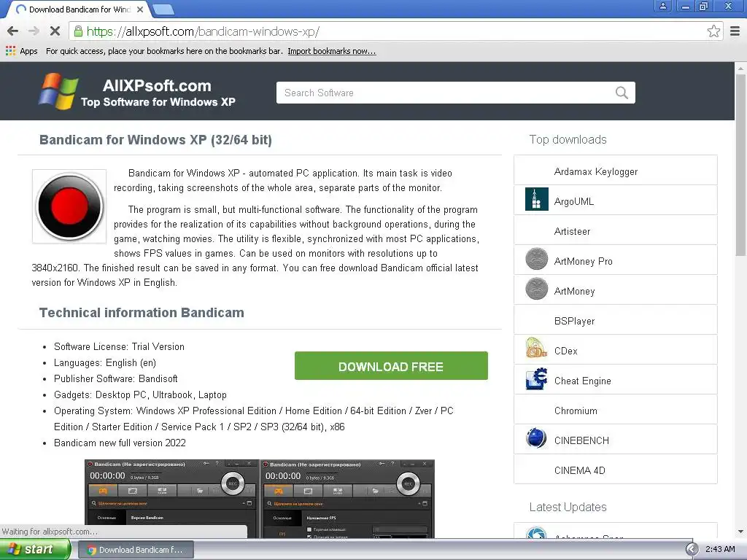The width and height of the screenshot is (747, 560).
Task: Click the browser forward arrow
Action: tap(34, 31)
